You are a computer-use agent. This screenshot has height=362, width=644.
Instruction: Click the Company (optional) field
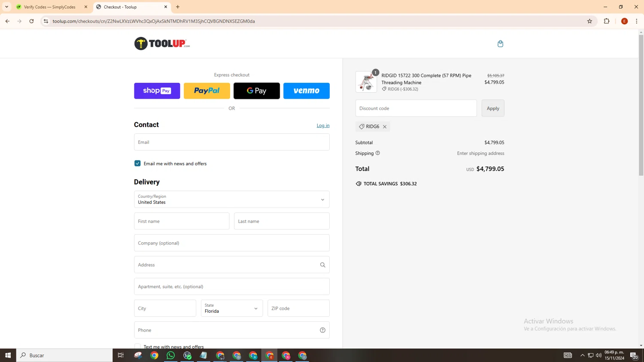[x=232, y=243]
